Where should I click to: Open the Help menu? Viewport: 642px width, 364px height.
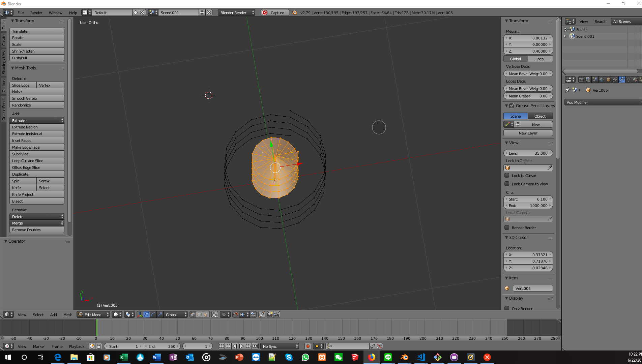tap(73, 12)
